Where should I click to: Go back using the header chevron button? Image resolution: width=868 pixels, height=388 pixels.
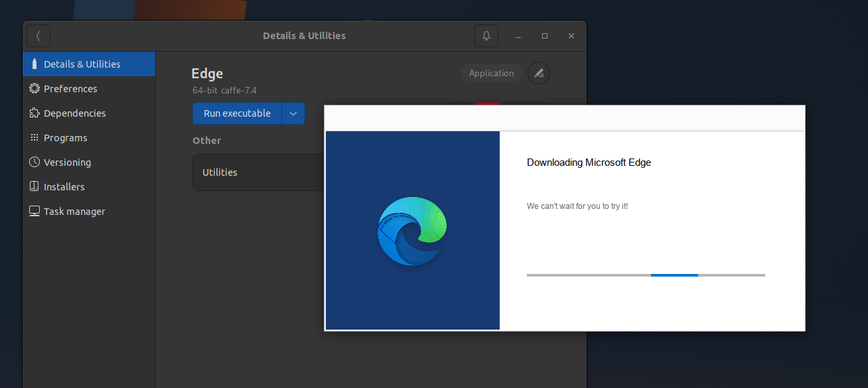tap(38, 36)
